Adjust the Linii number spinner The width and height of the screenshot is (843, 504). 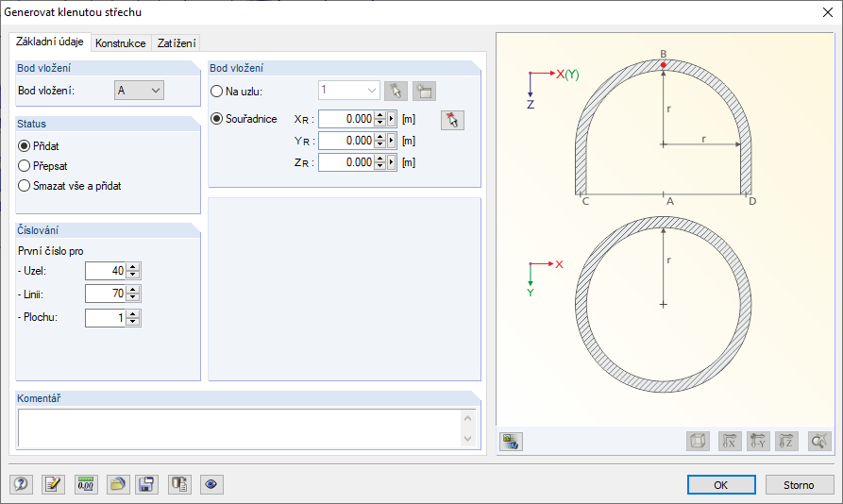(133, 294)
